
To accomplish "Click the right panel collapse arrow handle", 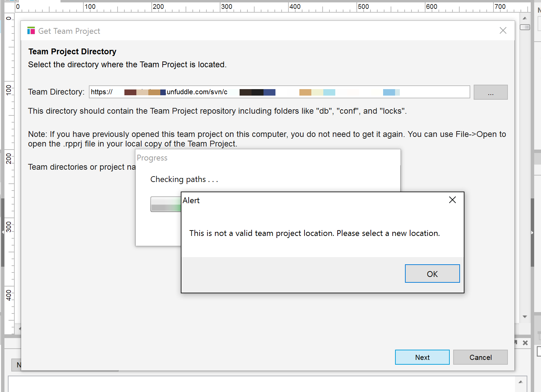I will pyautogui.click(x=532, y=233).
